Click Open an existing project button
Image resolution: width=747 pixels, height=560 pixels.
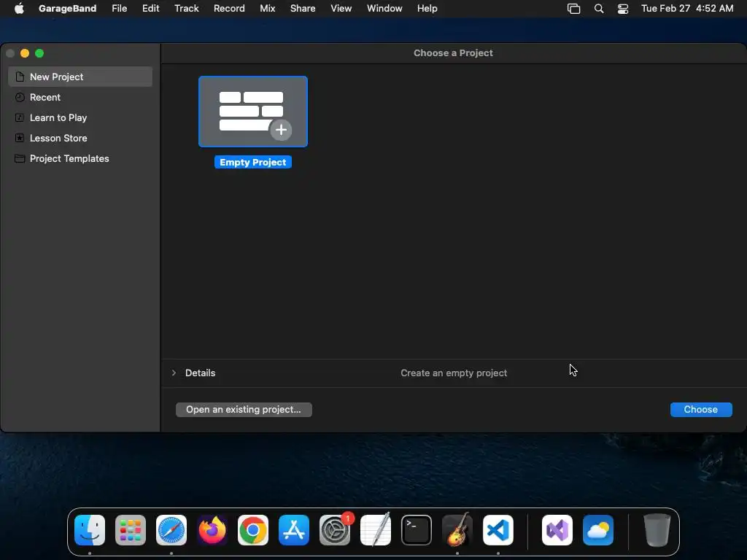(244, 410)
